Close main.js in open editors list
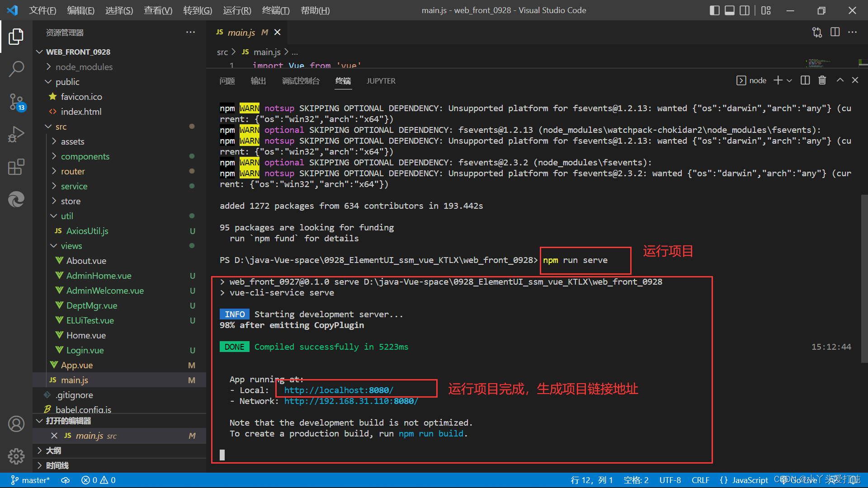The width and height of the screenshot is (868, 488). tap(54, 436)
